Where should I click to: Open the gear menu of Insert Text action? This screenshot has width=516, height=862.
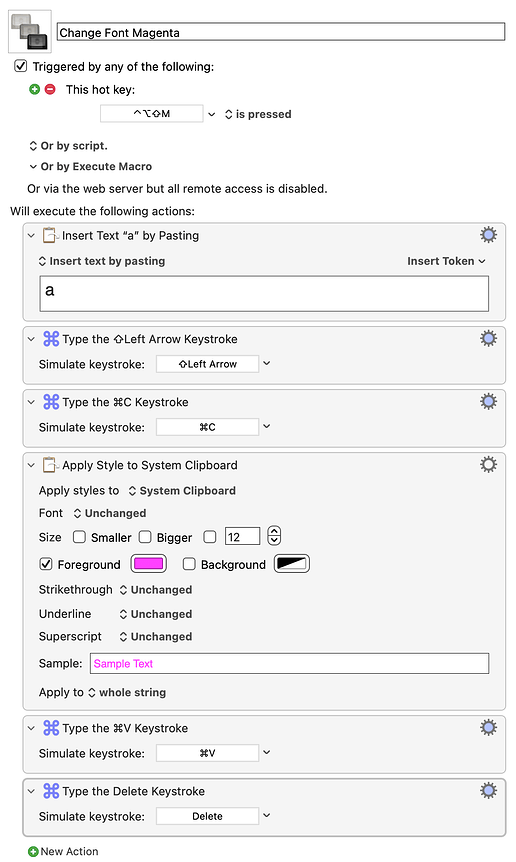[488, 235]
